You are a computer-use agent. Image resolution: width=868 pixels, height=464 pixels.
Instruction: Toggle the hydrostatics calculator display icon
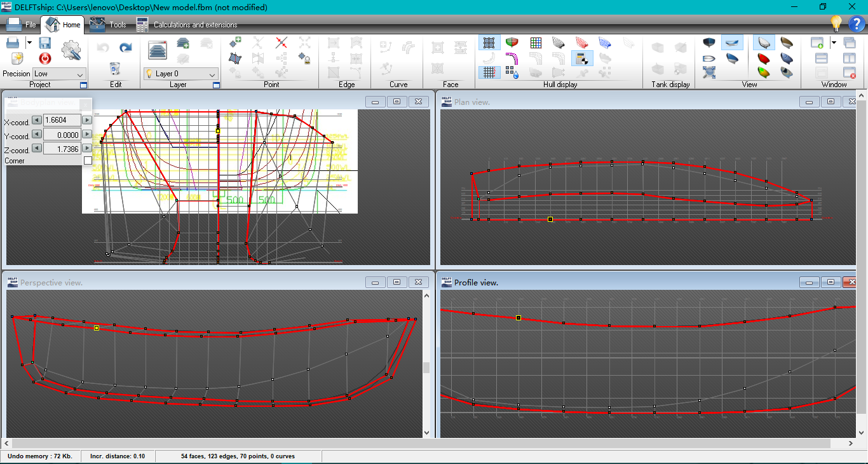[x=581, y=58]
